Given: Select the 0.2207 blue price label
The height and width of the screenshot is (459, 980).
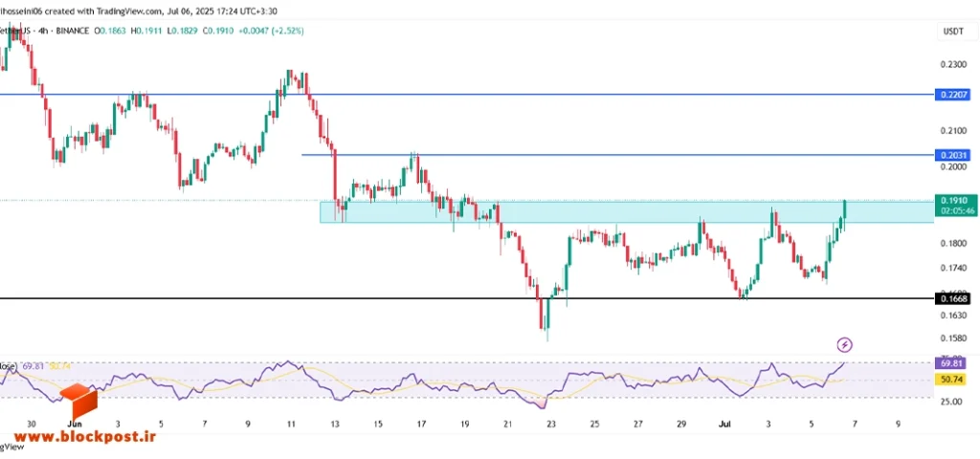Looking at the screenshot, I should pyautogui.click(x=952, y=95).
